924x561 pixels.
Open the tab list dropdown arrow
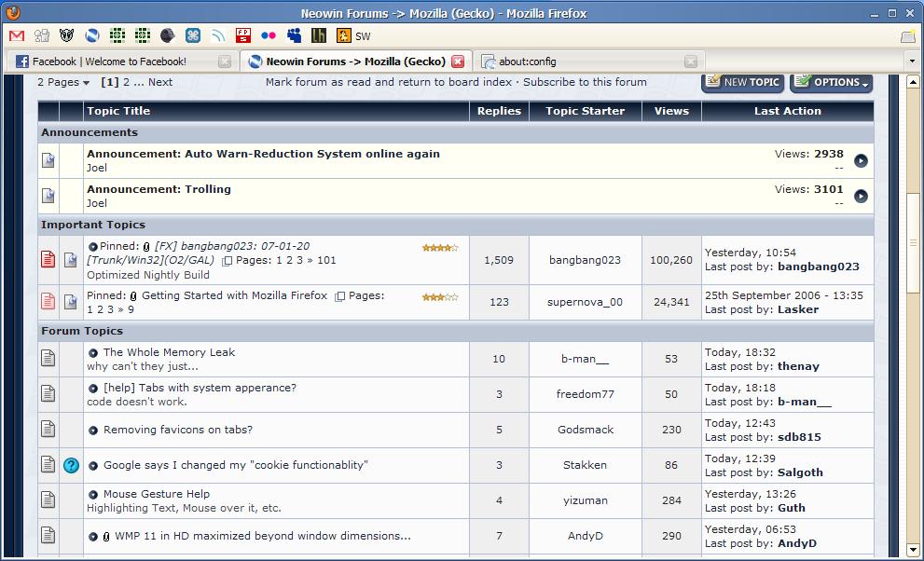coord(911,62)
